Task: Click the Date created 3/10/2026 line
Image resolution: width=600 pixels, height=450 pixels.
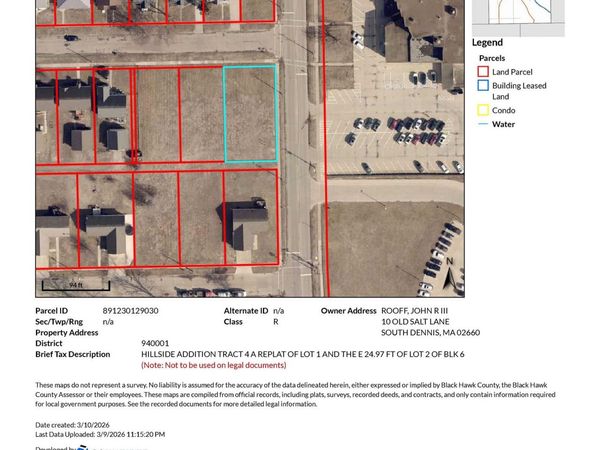Action: [x=72, y=425]
